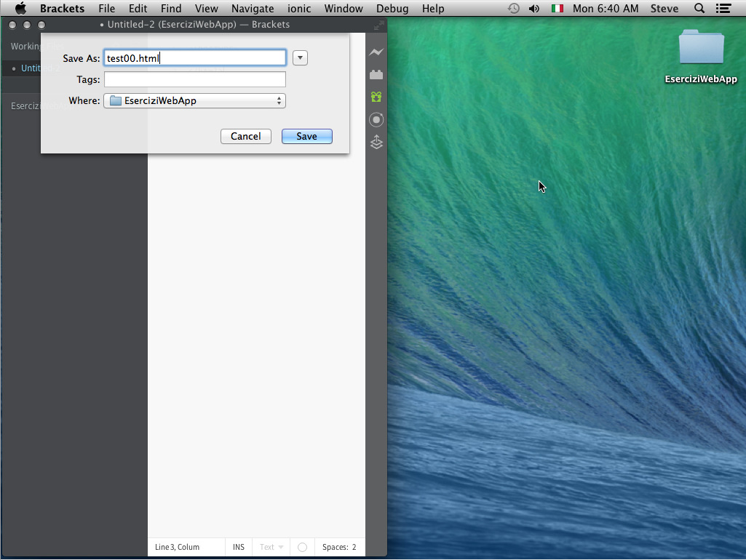Click the volume speaker icon
This screenshot has height=560, width=746.
pyautogui.click(x=533, y=8)
